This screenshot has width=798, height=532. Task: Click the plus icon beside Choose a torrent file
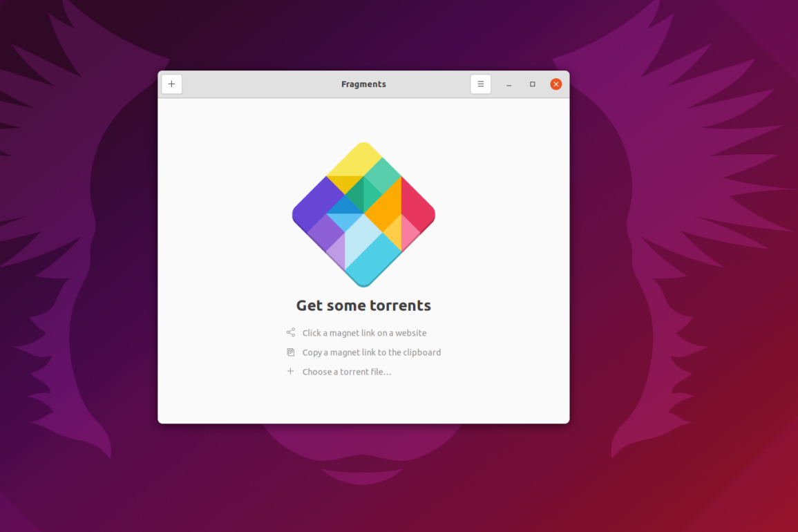click(x=290, y=371)
